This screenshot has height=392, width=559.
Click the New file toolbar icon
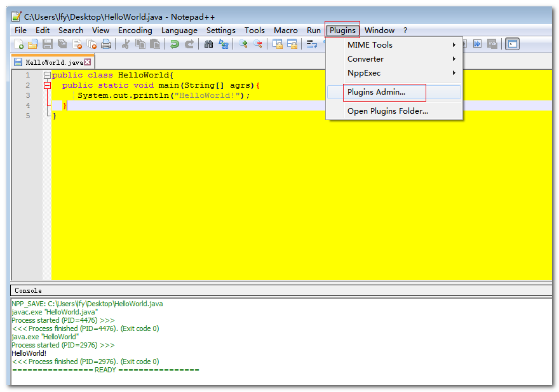(x=18, y=44)
